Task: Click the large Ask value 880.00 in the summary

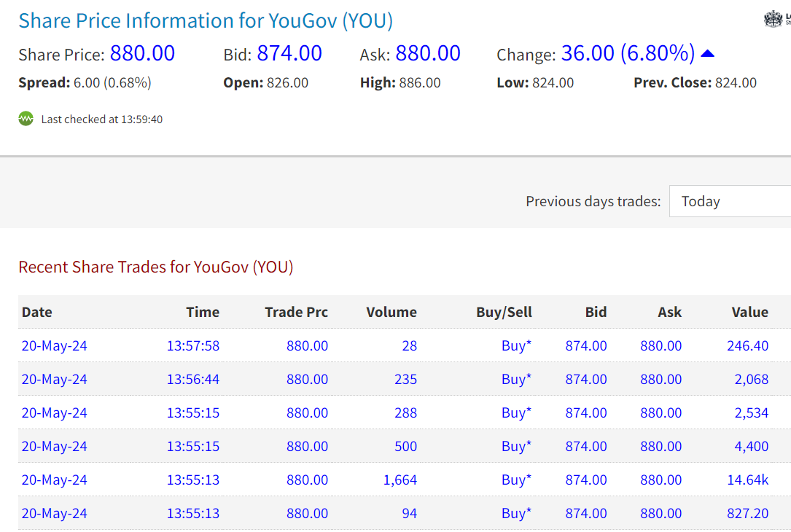Action: pyautogui.click(x=428, y=53)
